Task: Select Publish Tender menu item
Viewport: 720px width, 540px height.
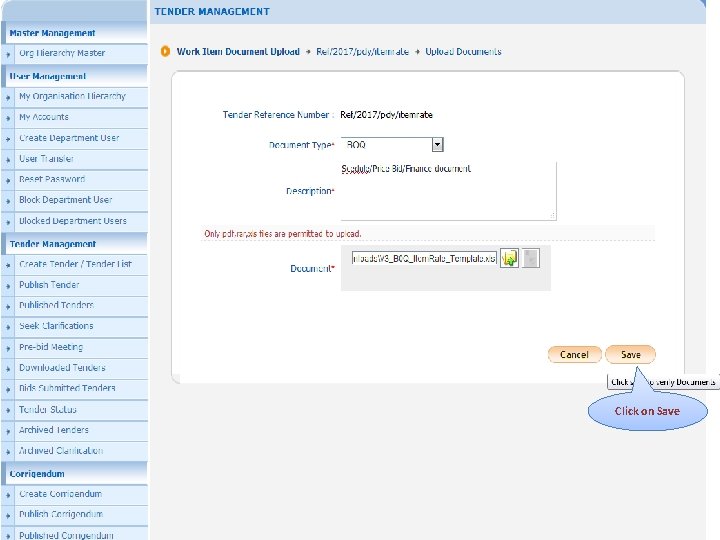Action: coord(49,285)
